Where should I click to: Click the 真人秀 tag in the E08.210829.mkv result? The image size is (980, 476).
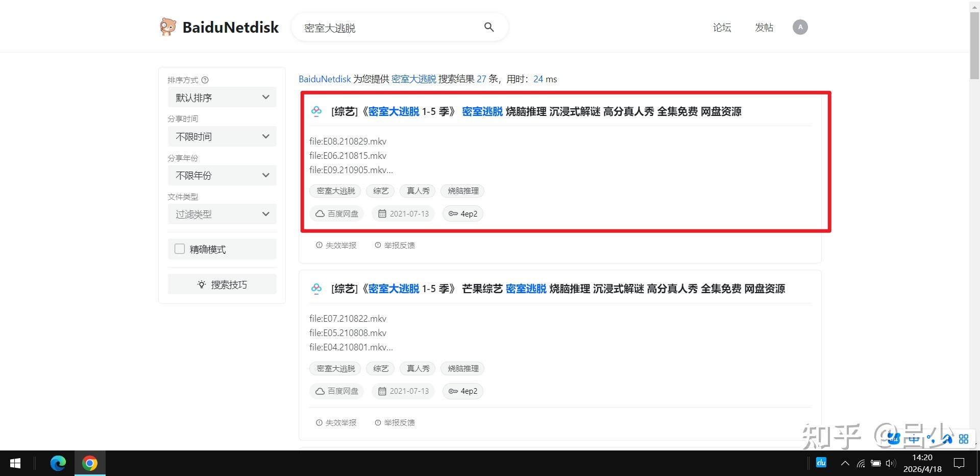(x=418, y=191)
